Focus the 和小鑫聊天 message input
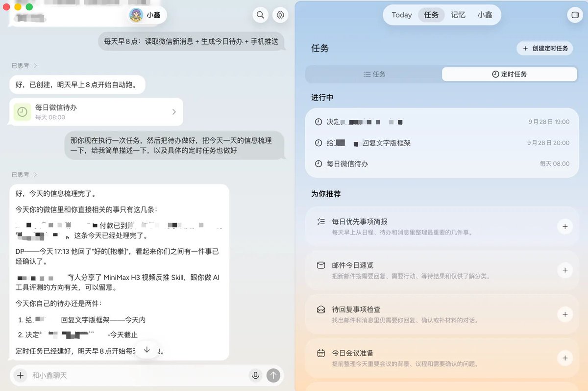 pyautogui.click(x=139, y=375)
